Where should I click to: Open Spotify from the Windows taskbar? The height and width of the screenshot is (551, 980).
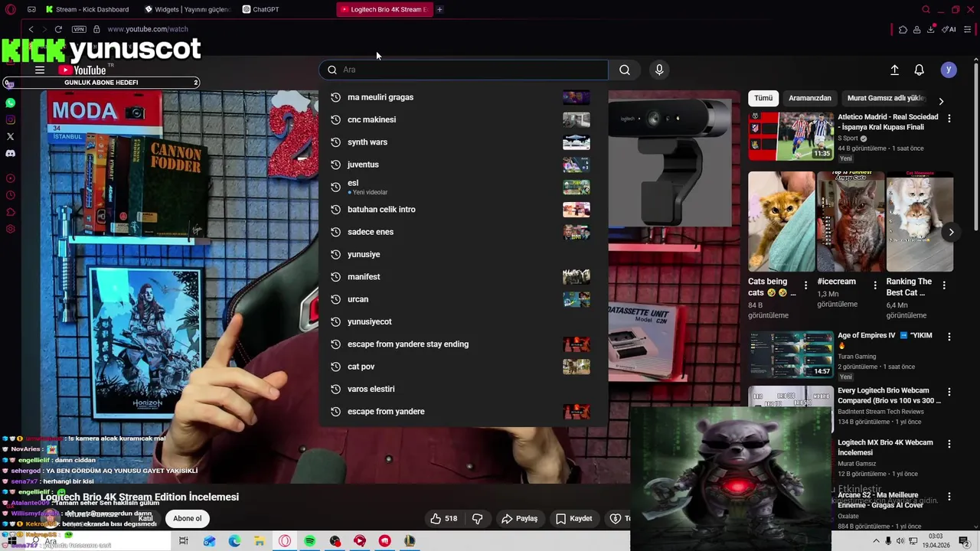coord(309,541)
